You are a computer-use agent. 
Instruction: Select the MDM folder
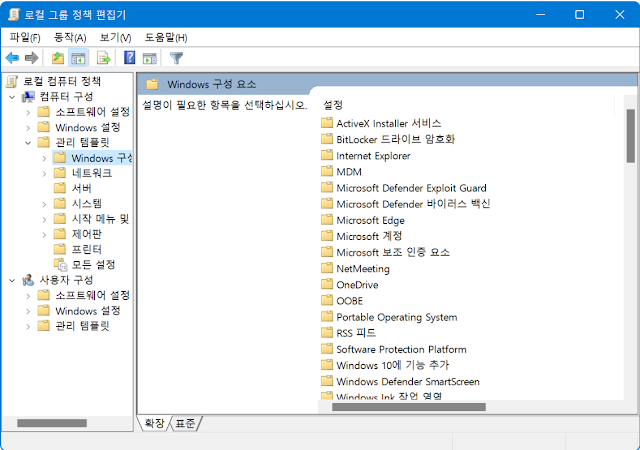click(342, 172)
